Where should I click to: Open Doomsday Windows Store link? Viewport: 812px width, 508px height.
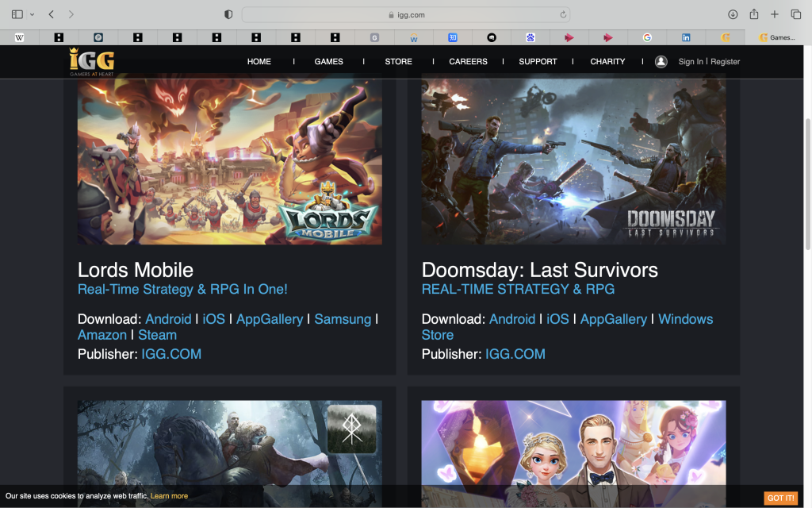point(686,319)
